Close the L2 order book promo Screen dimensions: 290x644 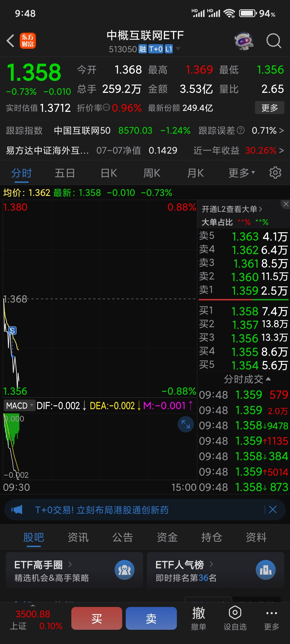(286, 204)
